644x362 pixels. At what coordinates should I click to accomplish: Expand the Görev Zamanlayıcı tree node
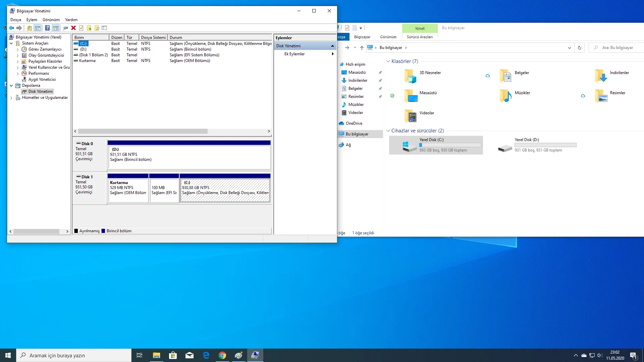17,49
